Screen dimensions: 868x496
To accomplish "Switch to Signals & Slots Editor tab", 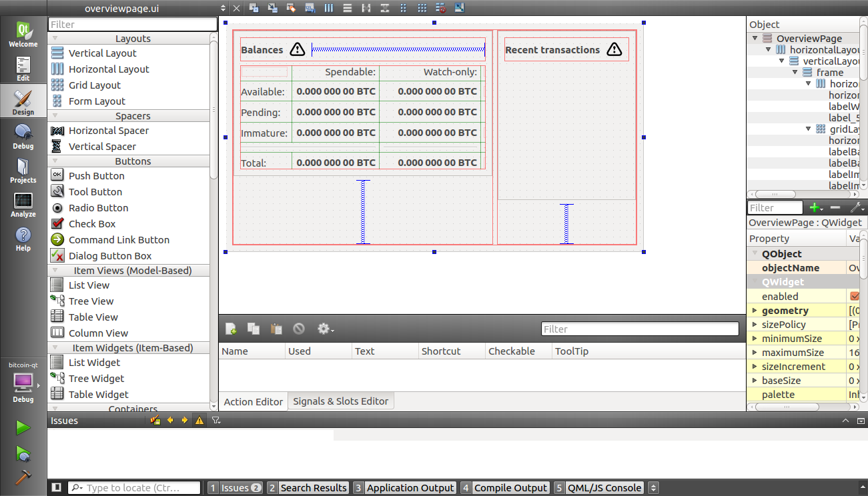I will tap(340, 401).
